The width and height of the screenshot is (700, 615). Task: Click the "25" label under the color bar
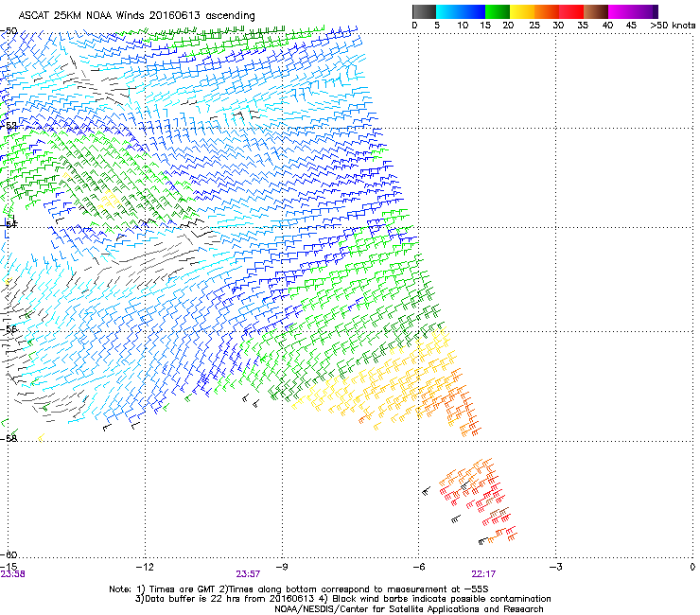tap(534, 26)
